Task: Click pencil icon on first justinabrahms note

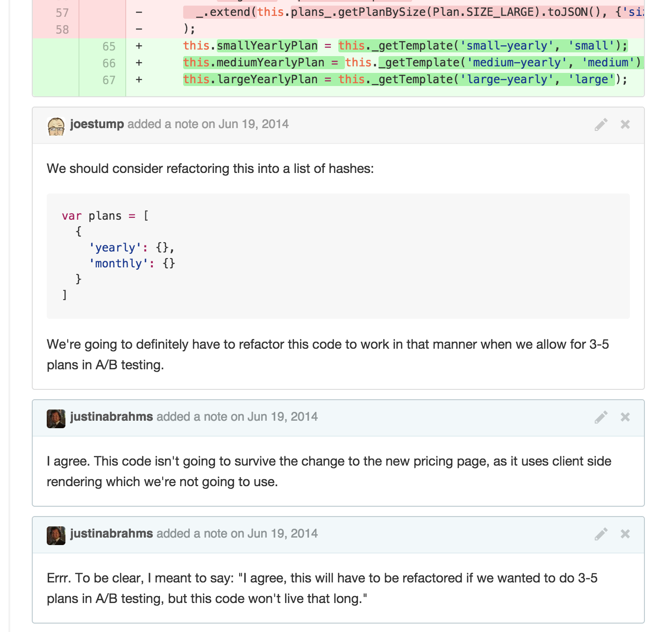Action: click(x=601, y=417)
